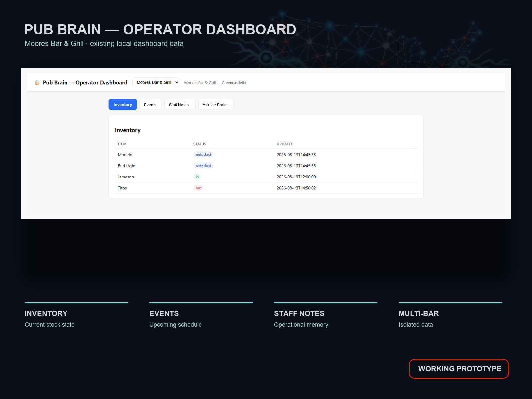Image resolution: width=532 pixels, height=399 pixels.
Task: Click the STATUS column header
Action: [200, 144]
